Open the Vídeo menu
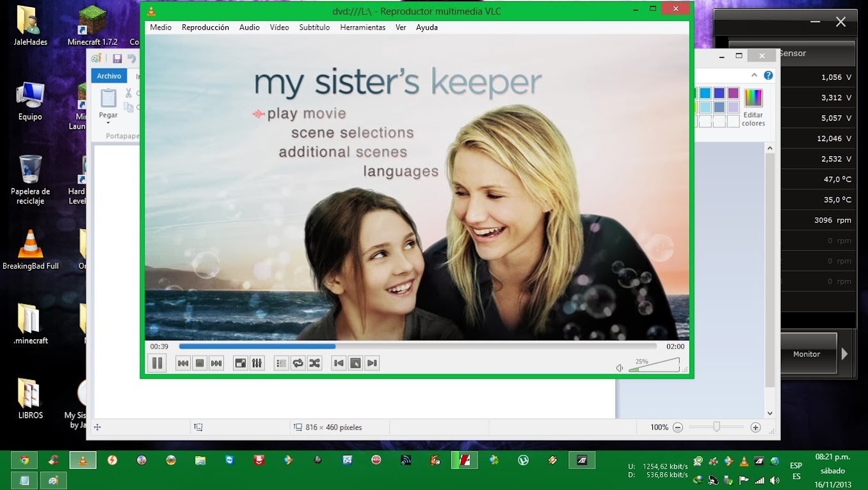The width and height of the screenshot is (868, 490). 279,28
